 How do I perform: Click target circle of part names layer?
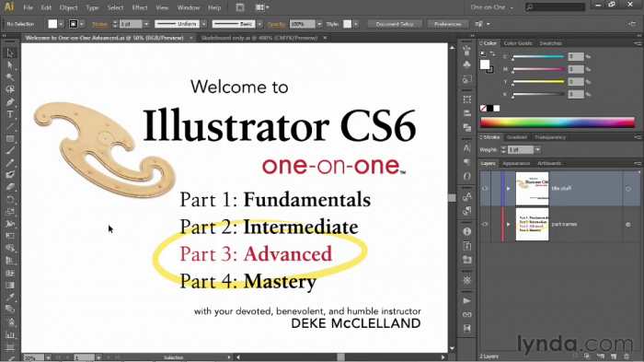(x=628, y=225)
